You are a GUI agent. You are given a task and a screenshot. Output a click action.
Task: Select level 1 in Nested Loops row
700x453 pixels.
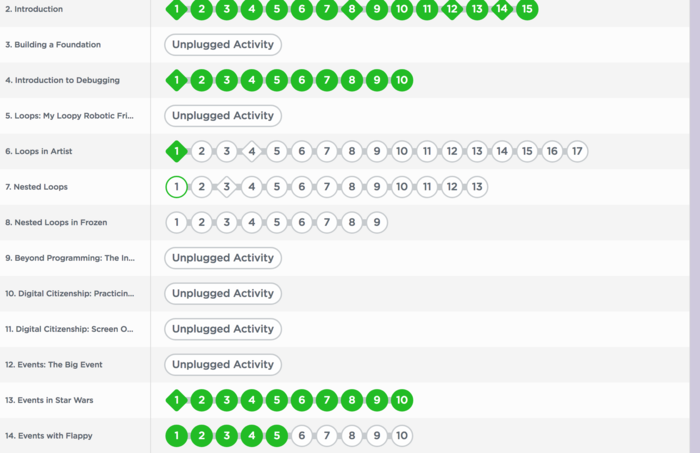click(x=176, y=187)
